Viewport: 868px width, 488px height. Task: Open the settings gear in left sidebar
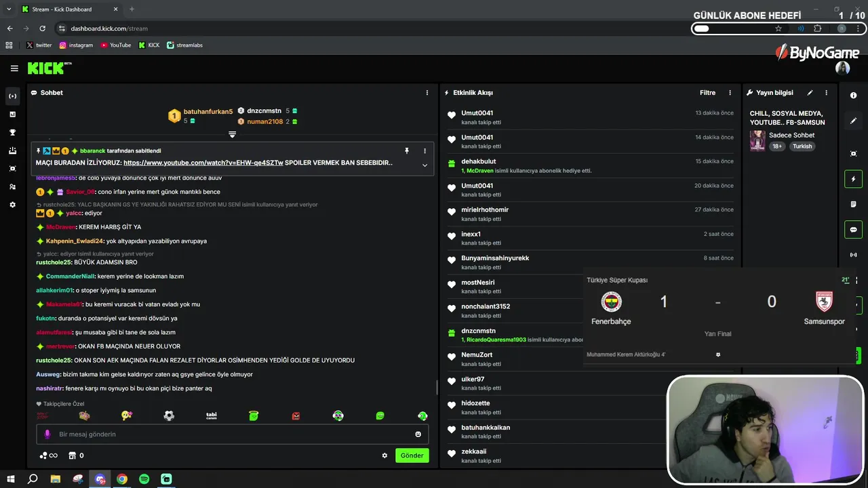(x=12, y=205)
